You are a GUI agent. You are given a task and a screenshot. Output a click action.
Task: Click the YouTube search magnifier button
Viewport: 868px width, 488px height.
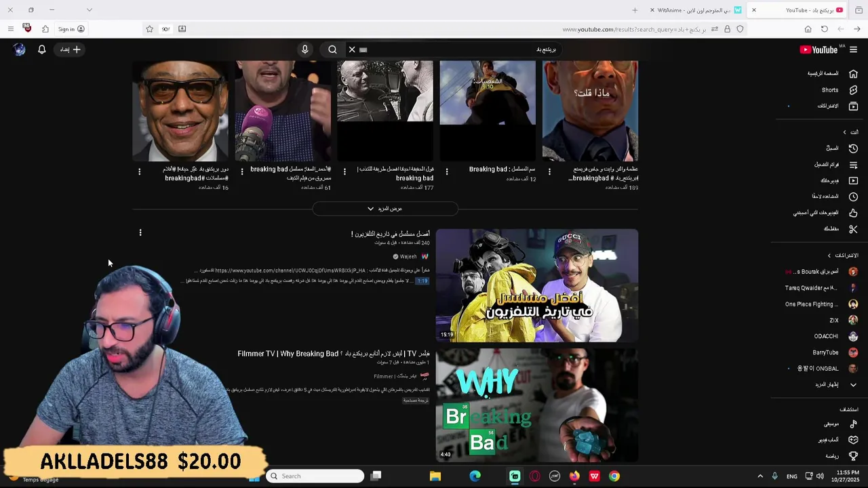click(332, 49)
